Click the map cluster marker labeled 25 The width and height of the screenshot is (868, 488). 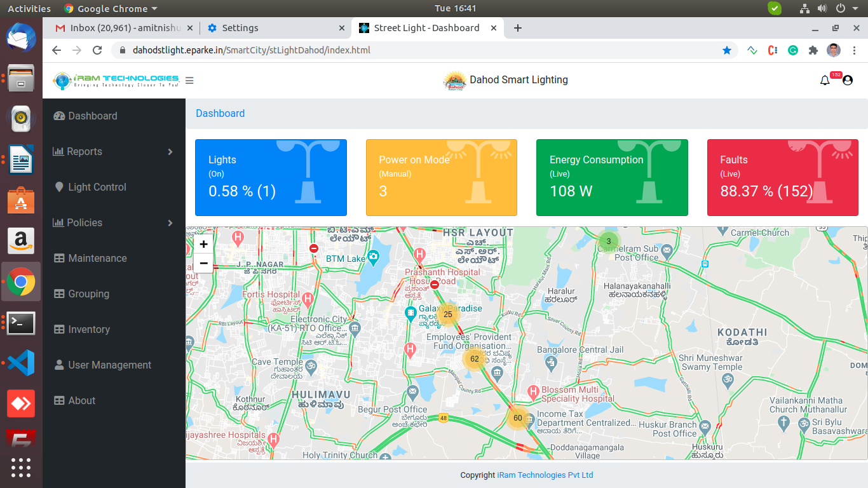(x=448, y=315)
